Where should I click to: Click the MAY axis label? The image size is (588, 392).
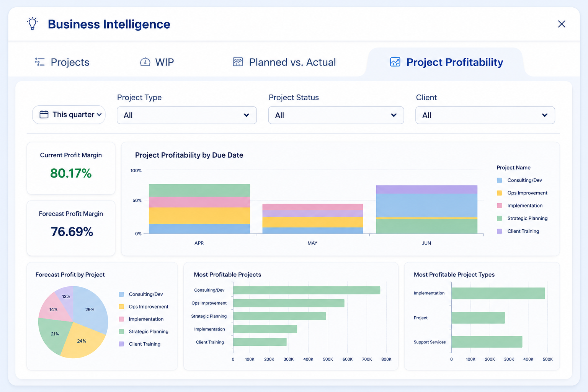point(312,243)
